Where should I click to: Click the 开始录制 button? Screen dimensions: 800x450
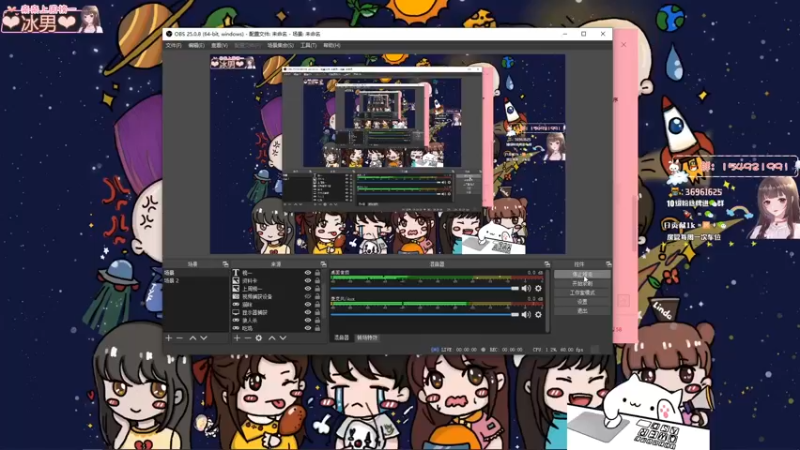582,284
